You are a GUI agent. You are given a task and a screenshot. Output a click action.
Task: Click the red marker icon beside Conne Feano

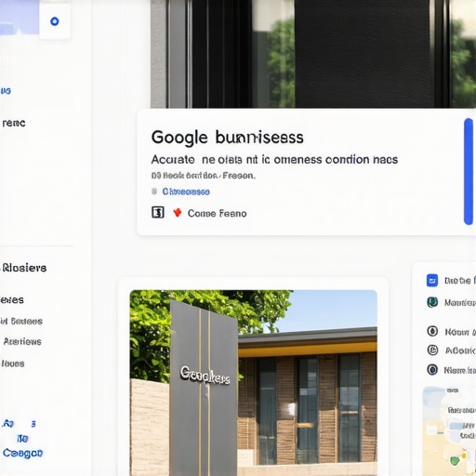tap(178, 213)
